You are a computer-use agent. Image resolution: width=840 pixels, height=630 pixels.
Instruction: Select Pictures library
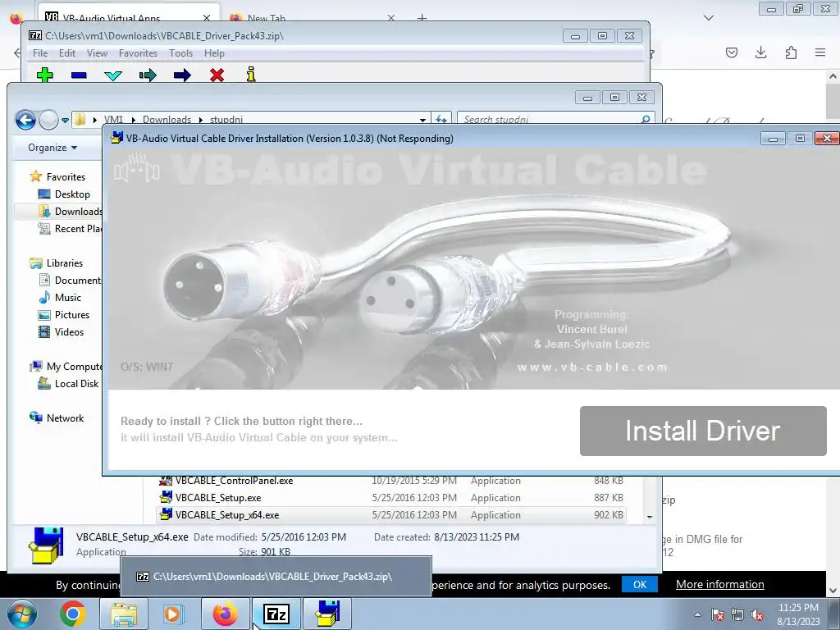click(x=64, y=314)
